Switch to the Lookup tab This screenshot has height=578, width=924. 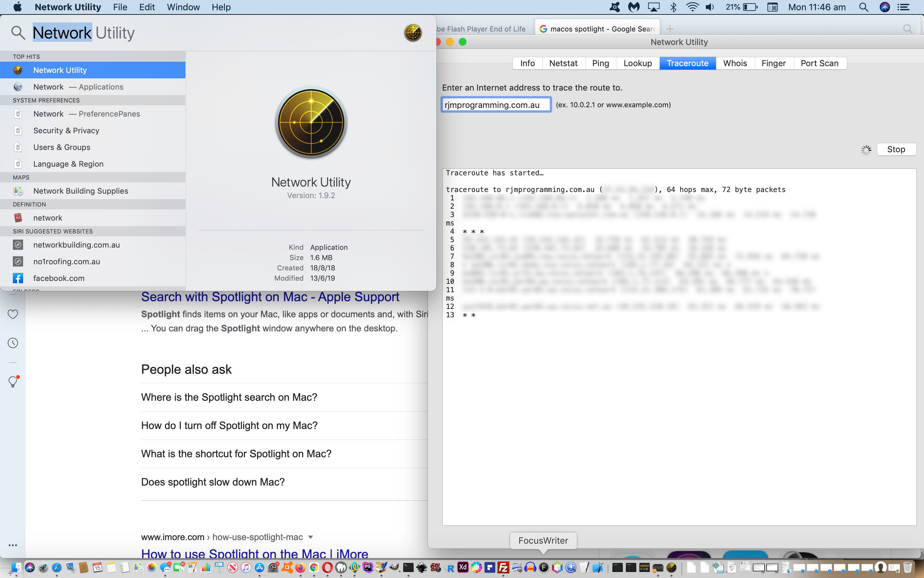(637, 63)
